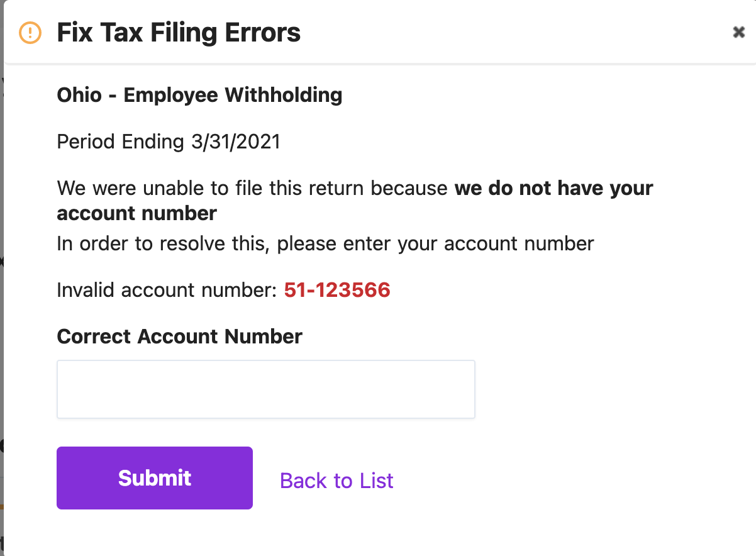
Task: Click the darkened page area behind the dialog
Action: [4, 283]
